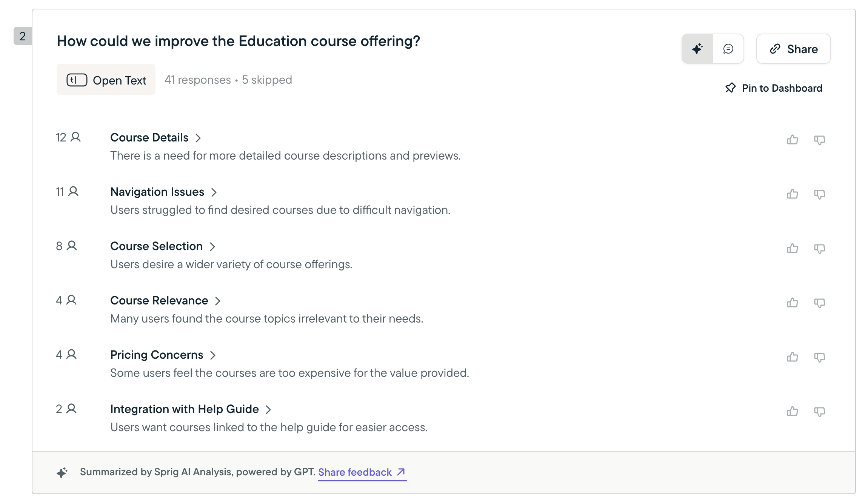Pin this question to Dashboard
Viewport: 868px width, 504px height.
774,88
